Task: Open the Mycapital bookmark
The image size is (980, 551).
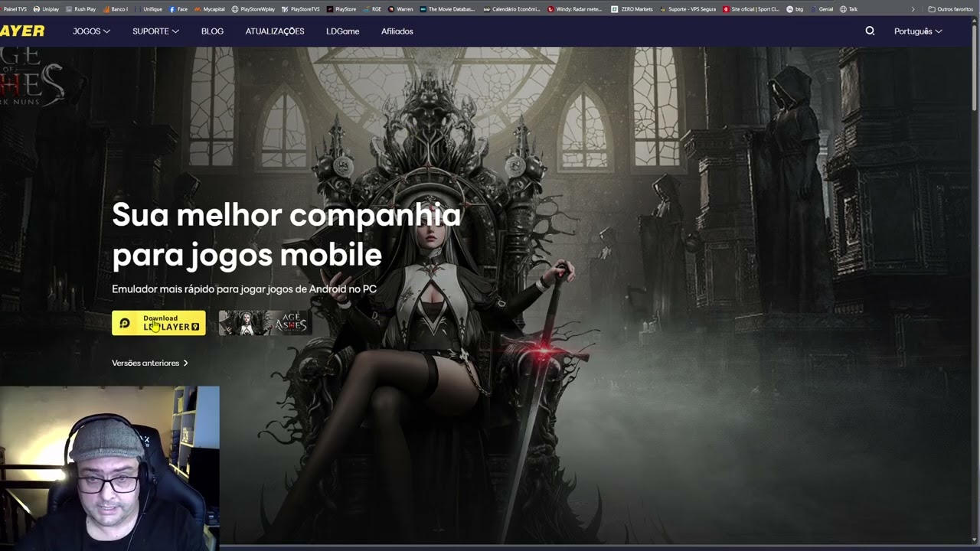Action: [x=210, y=9]
